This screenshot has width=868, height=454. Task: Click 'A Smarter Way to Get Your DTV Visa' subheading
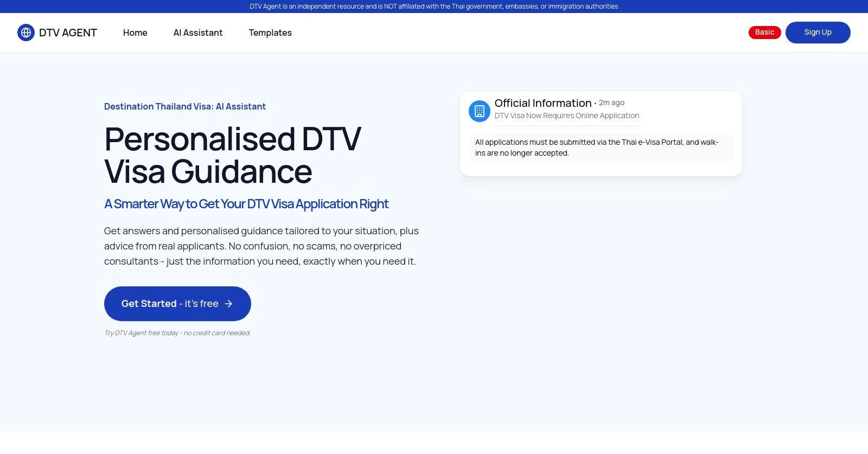[246, 204]
